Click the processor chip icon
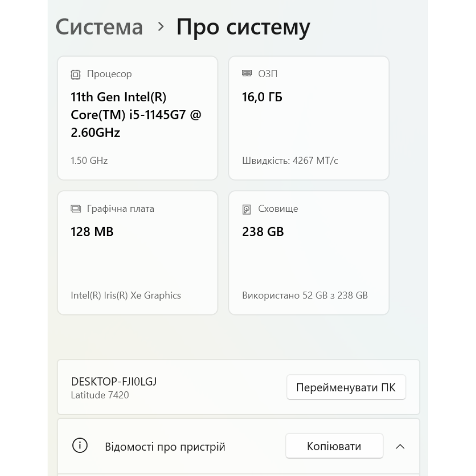 pos(75,74)
